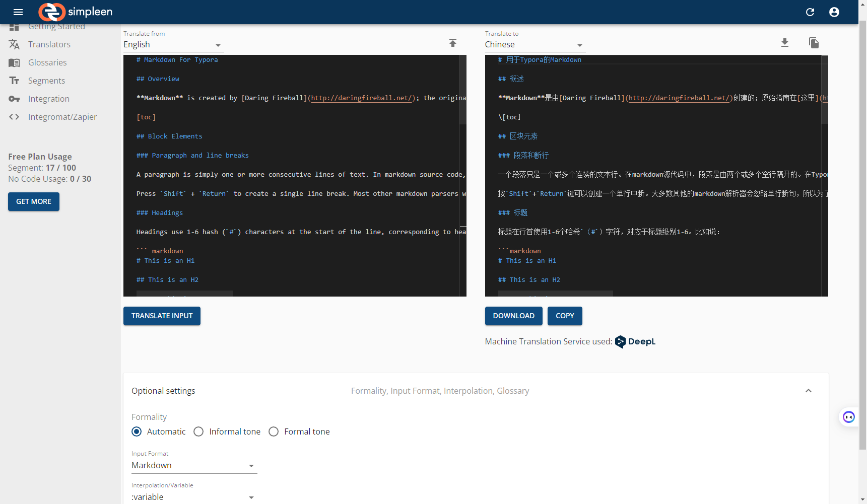Viewport: 867px width, 504px height.
Task: Select the Automatic formality option
Action: click(137, 431)
